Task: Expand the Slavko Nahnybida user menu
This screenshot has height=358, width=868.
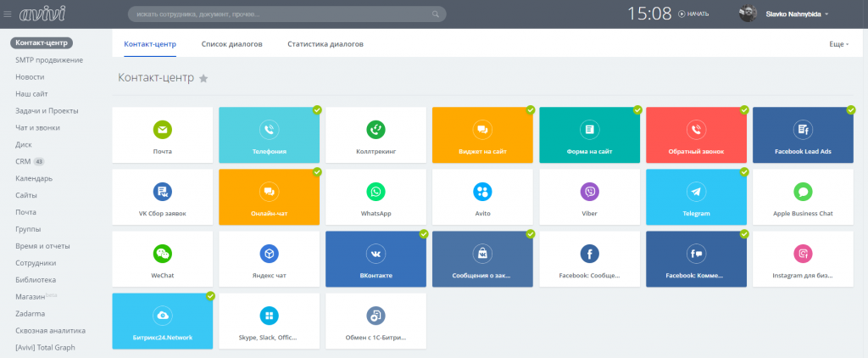Action: coord(797,14)
